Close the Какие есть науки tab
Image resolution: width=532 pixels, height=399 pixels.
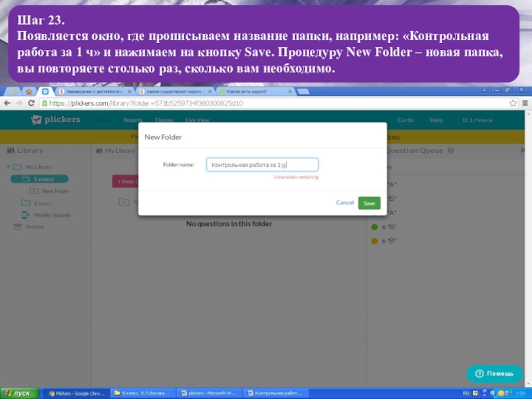(x=290, y=92)
